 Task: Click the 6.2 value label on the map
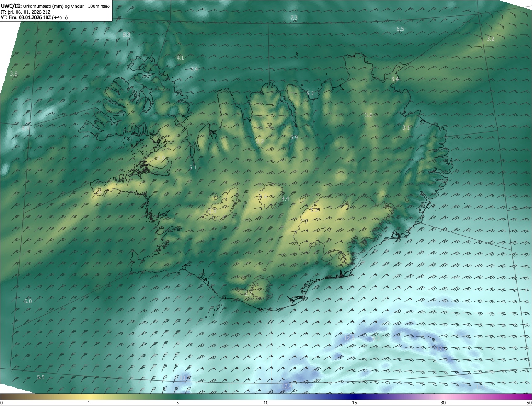point(310,93)
